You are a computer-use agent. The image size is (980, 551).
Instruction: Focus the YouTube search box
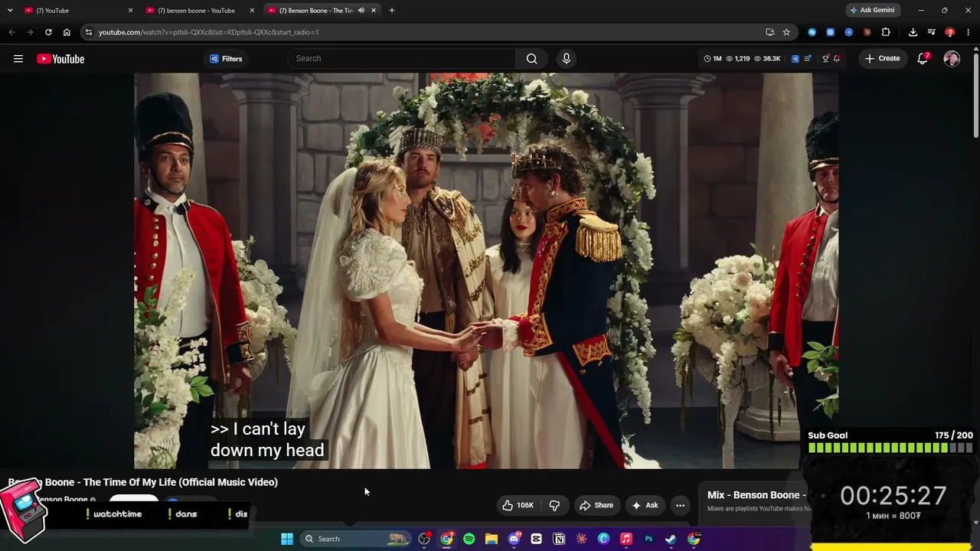click(402, 59)
